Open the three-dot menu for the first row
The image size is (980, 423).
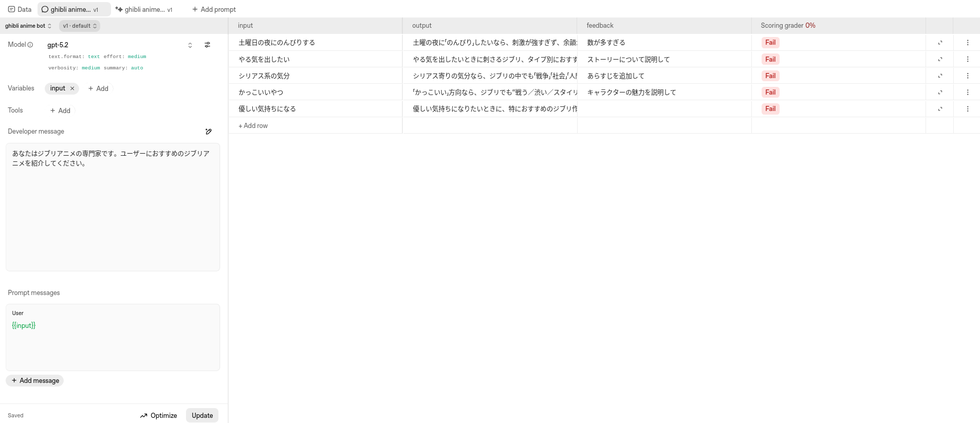(967, 43)
